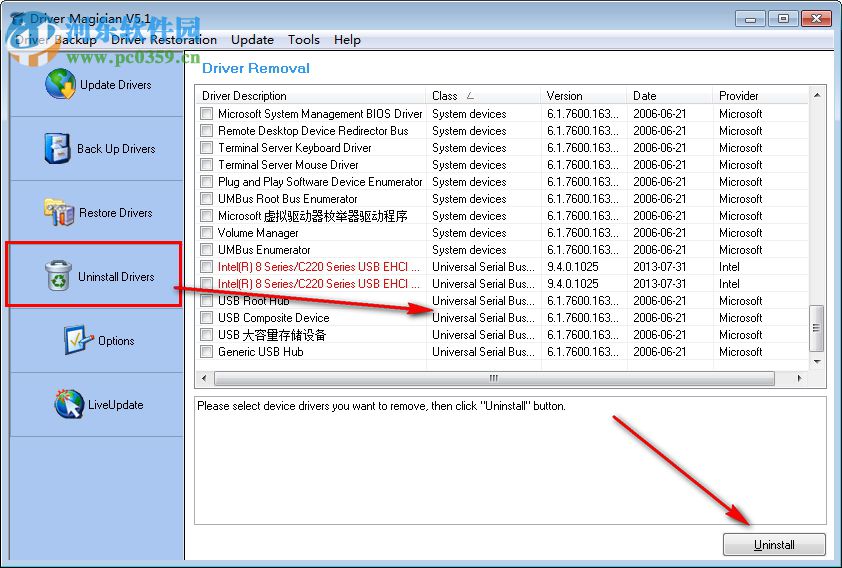Open the Help menu

(x=347, y=40)
